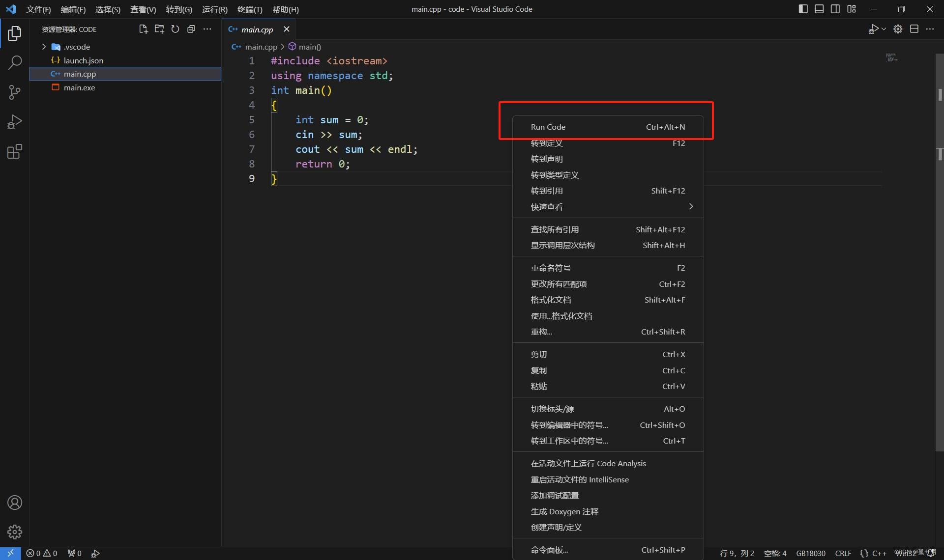Click the forwarded ports status indicator

click(74, 553)
